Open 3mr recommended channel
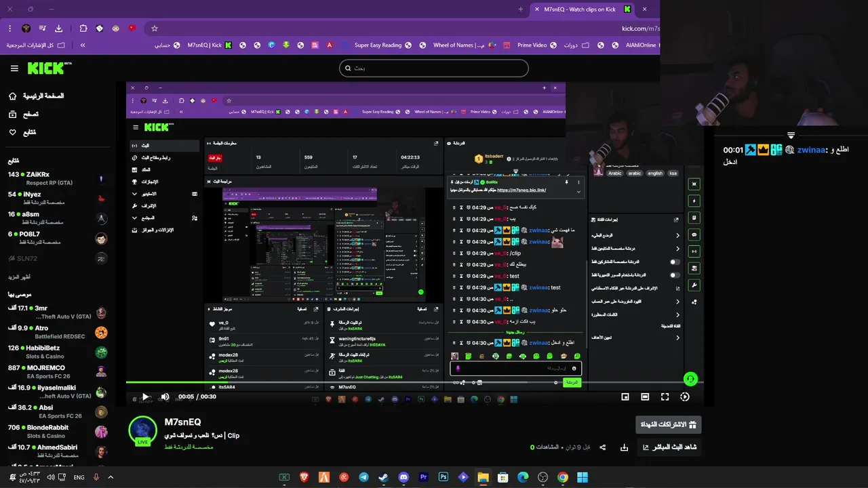Viewport: 868px width, 488px height. 58,312
